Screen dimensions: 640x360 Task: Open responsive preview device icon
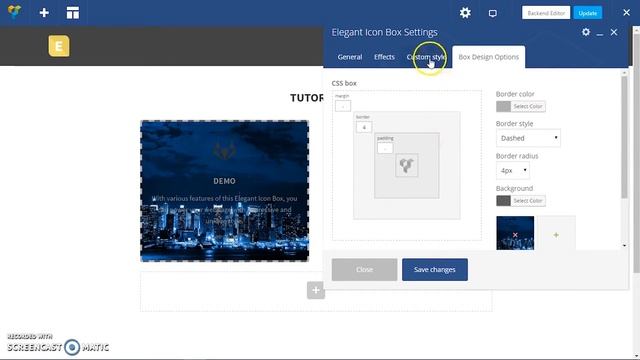pyautogui.click(x=493, y=13)
